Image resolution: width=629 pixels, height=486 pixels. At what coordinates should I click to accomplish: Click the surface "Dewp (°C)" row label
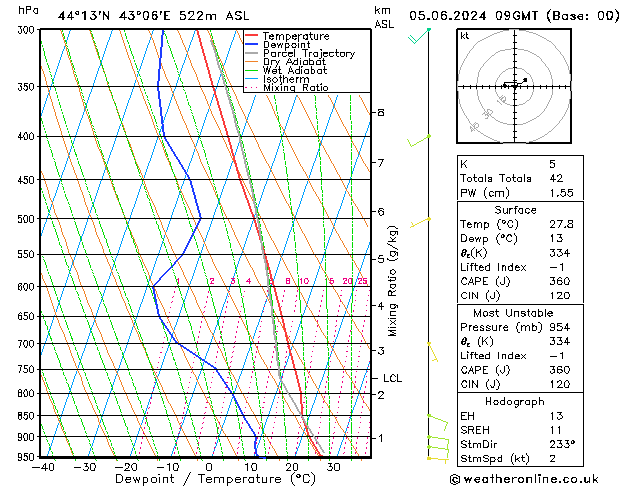click(x=489, y=239)
